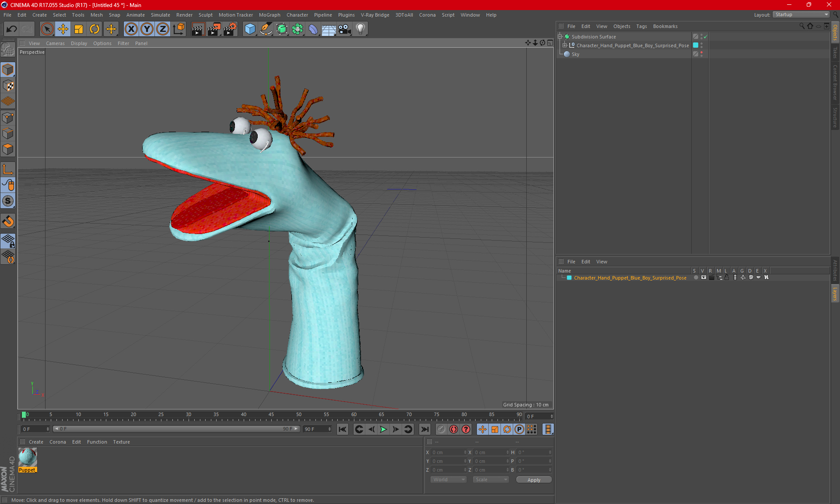
Task: Click cyan layer color swatch in Layer Manager
Action: pos(569,277)
